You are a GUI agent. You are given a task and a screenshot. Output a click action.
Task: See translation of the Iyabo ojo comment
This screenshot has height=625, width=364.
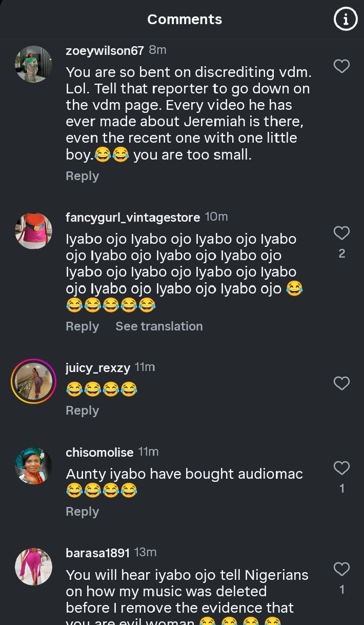tap(159, 326)
